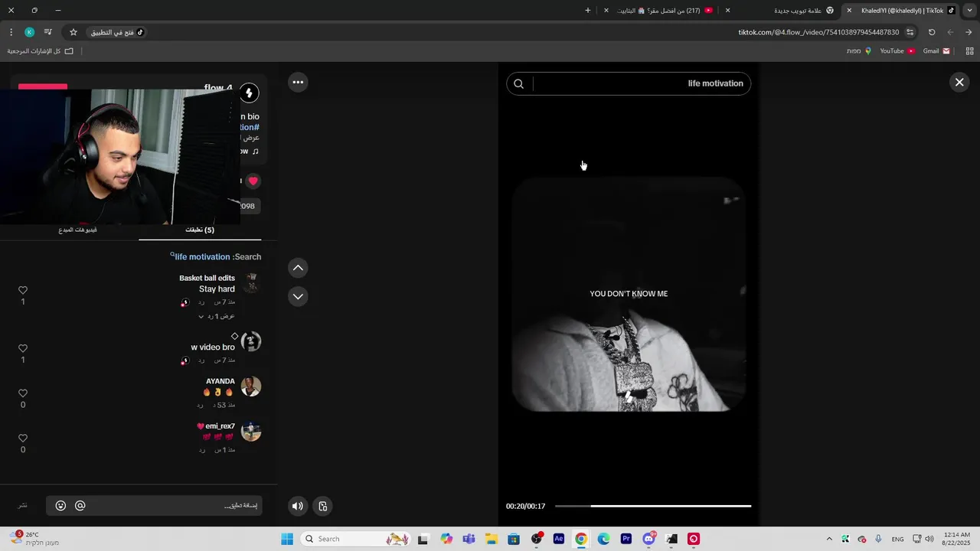The image size is (980, 551).
Task: Click the Post comment button
Action: click(x=23, y=506)
